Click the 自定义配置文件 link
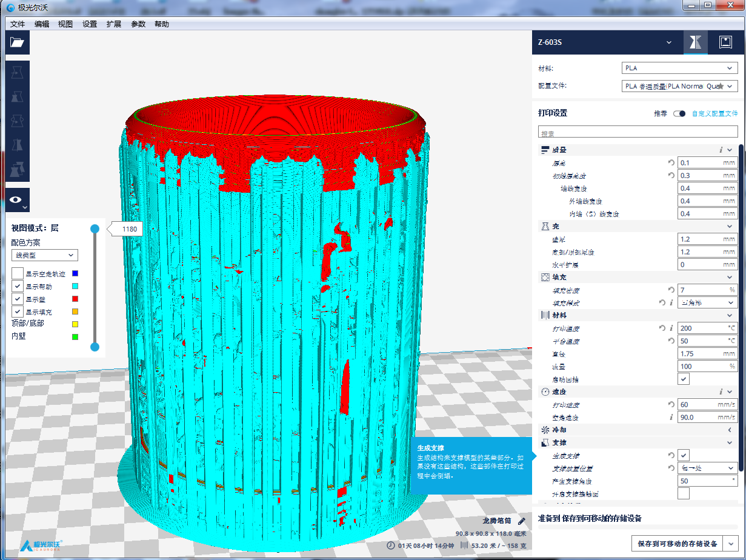 [x=714, y=113]
